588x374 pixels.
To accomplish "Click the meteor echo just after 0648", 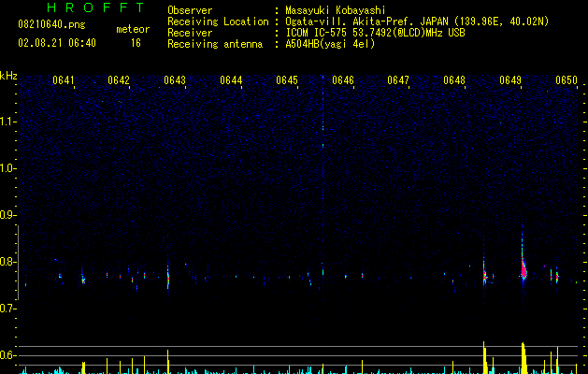I will click(x=484, y=276).
